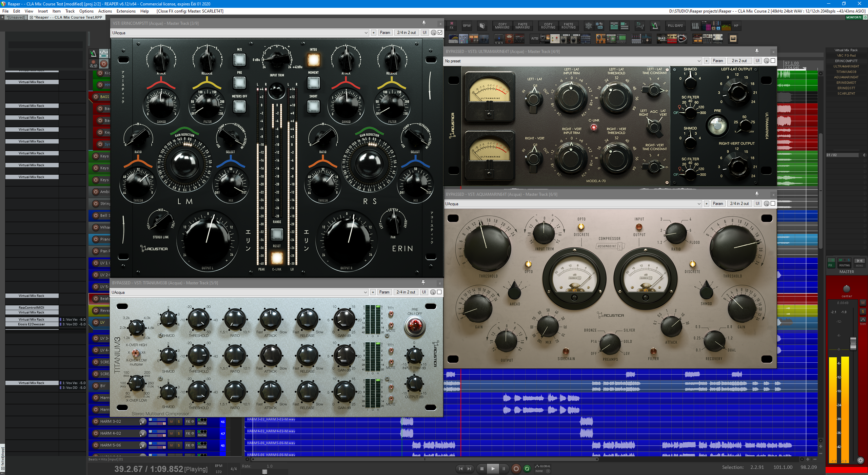This screenshot has width=868, height=475.
Task: Click the metronome icon in toolbar
Action: 654,26
